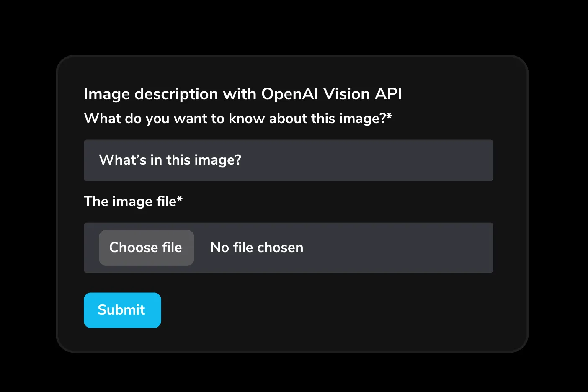Click inside the question text input
The width and height of the screenshot is (588, 392).
tap(288, 160)
